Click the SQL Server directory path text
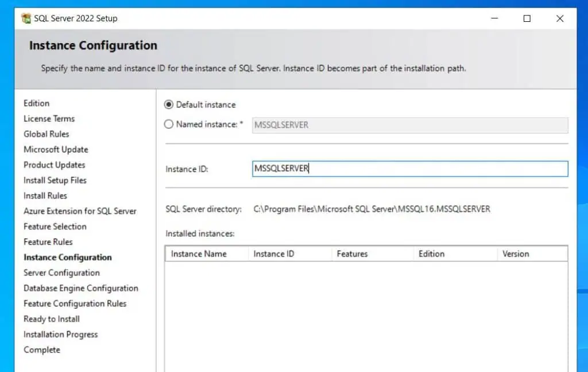Screen dimensions: 588x372 pyautogui.click(x=372, y=209)
